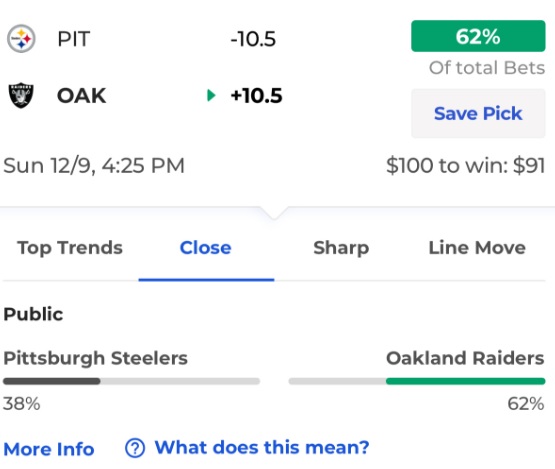Select the Close tab

206,248
